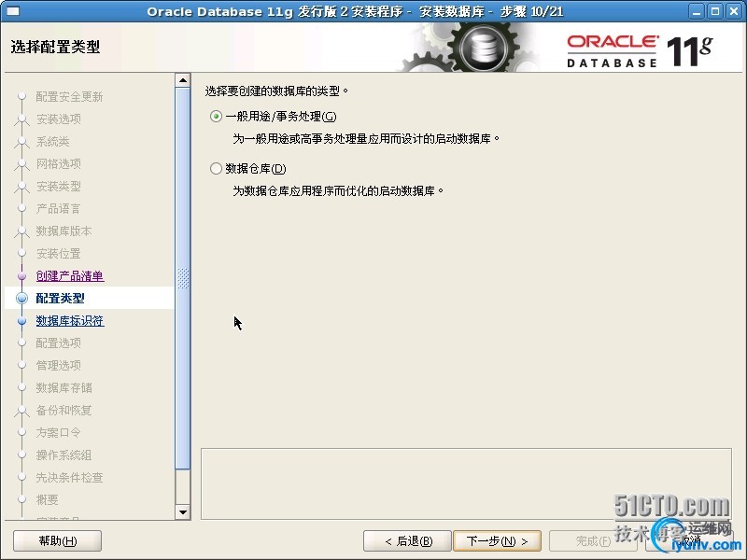Image resolution: width=747 pixels, height=560 pixels.
Task: Click the 数据库版本 step text
Action: pos(63,231)
